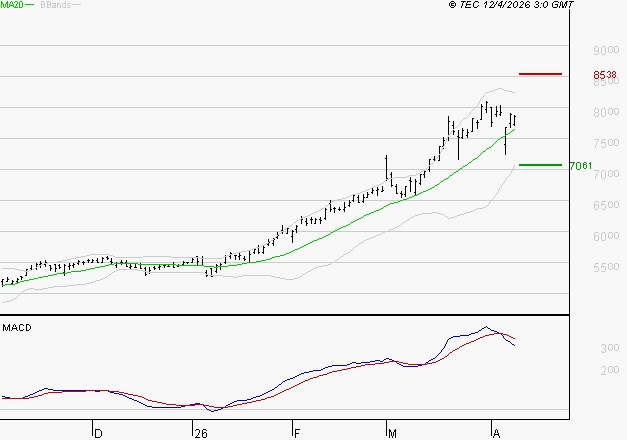Click the 7000 price axis label

(606, 174)
